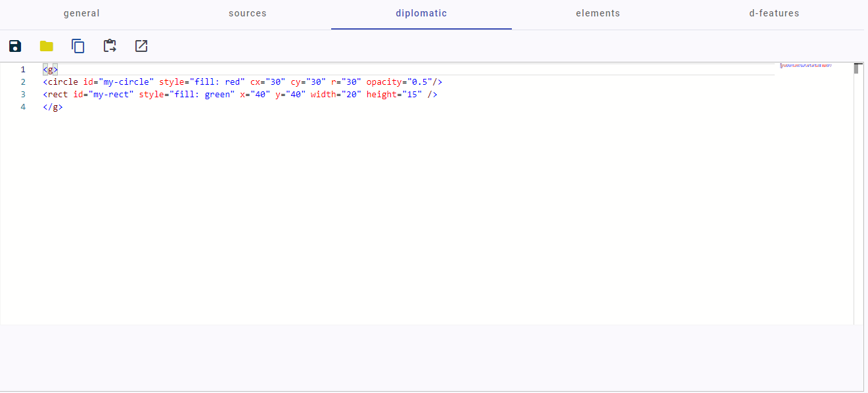Go to the elements tab
Viewport: 868px width, 393px height.
click(598, 13)
